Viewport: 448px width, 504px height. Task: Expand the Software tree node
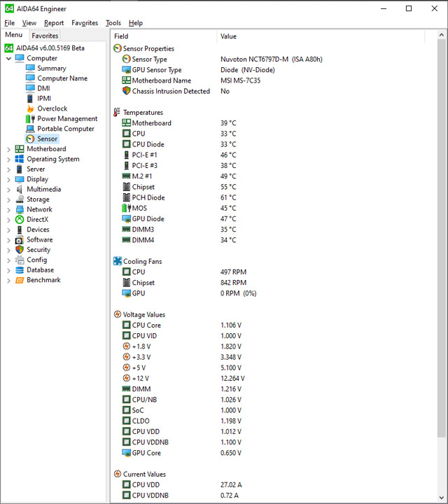tap(8, 240)
